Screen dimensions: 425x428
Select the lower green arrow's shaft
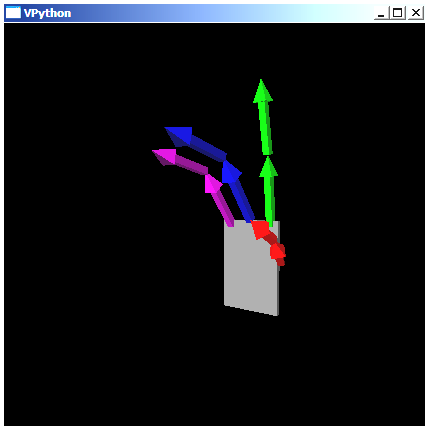point(270,200)
